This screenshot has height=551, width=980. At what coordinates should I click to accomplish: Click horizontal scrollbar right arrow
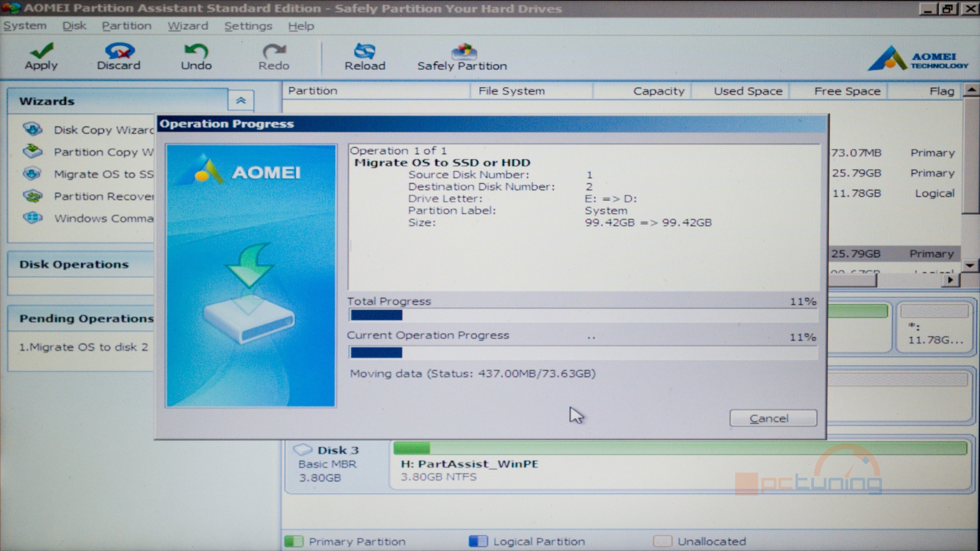pos(951,280)
